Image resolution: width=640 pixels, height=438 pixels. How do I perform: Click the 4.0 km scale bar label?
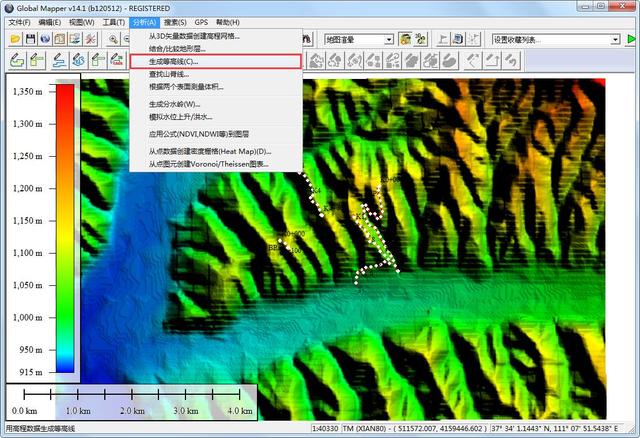tap(240, 411)
